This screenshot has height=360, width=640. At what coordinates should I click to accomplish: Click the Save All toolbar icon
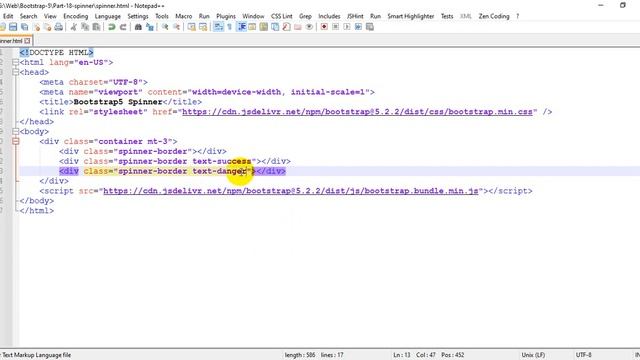[24, 27]
